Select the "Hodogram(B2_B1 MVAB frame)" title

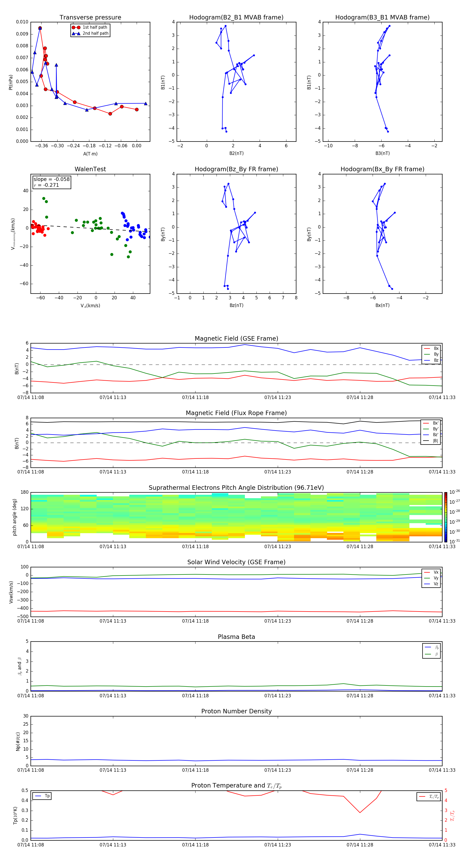click(x=236, y=18)
